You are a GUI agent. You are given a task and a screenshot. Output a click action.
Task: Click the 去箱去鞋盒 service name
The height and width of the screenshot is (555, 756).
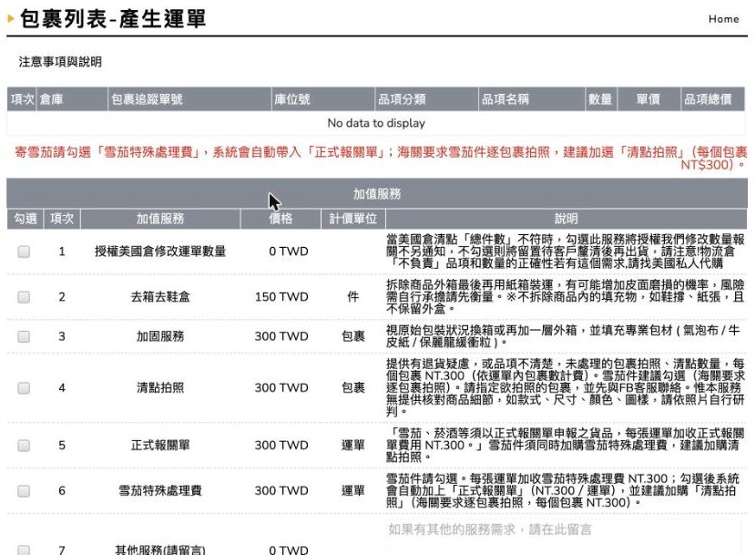[x=160, y=297]
